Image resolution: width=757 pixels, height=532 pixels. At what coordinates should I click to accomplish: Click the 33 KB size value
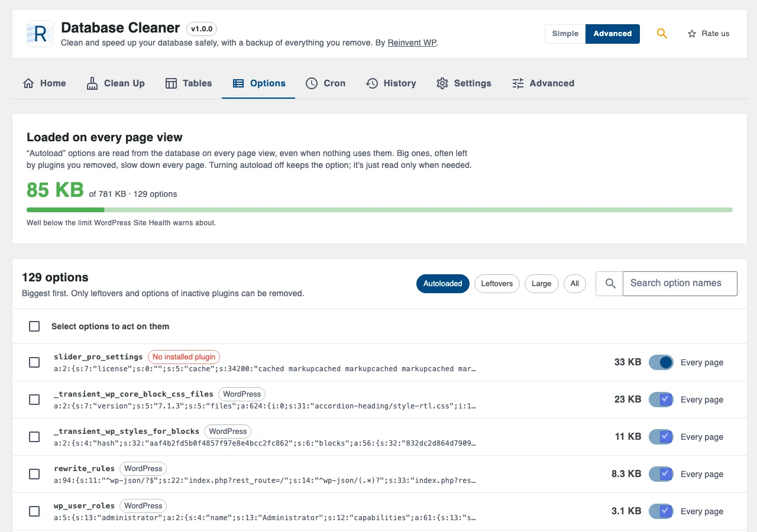tap(627, 362)
